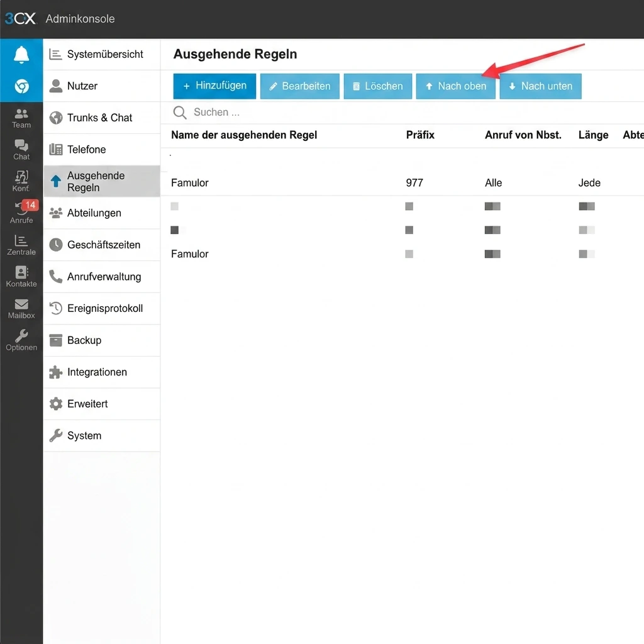This screenshot has height=644, width=644.
Task: Open the notifications bell icon
Action: pos(21,55)
